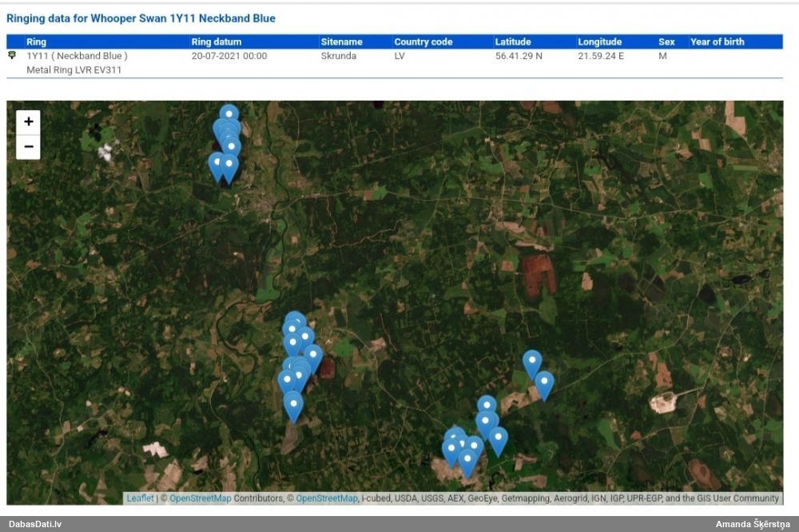Click the Ring column header
The width and height of the screenshot is (799, 532).
(x=36, y=42)
